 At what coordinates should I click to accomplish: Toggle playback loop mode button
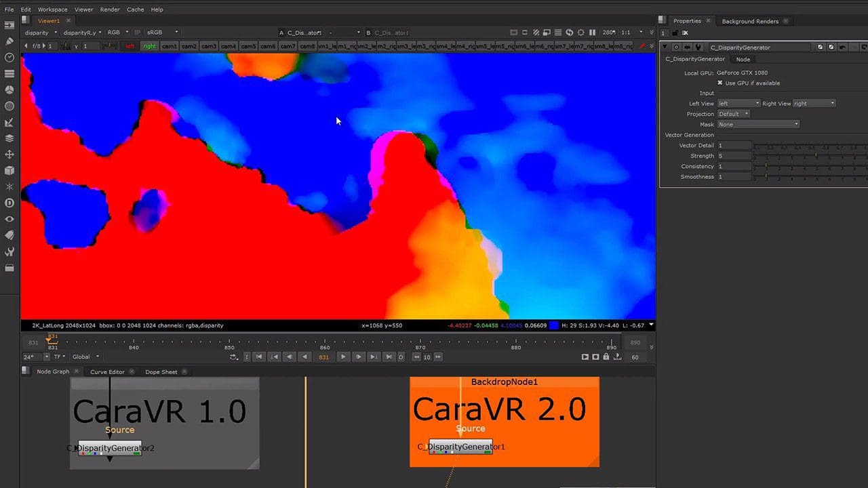(234, 357)
